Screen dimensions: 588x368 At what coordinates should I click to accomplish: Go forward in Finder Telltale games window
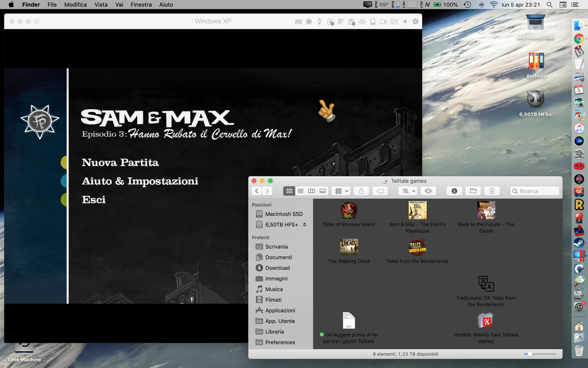click(x=267, y=191)
